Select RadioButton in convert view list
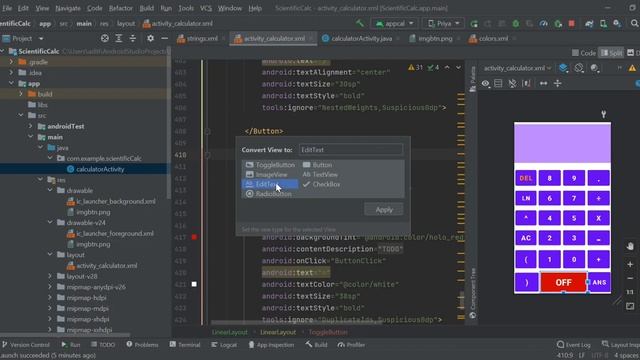640x360 pixels. tap(269, 194)
